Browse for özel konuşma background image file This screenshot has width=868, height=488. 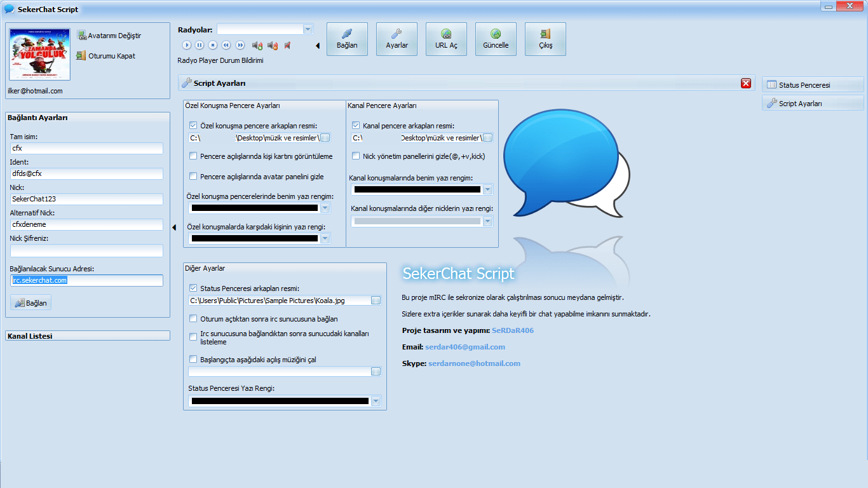(325, 138)
